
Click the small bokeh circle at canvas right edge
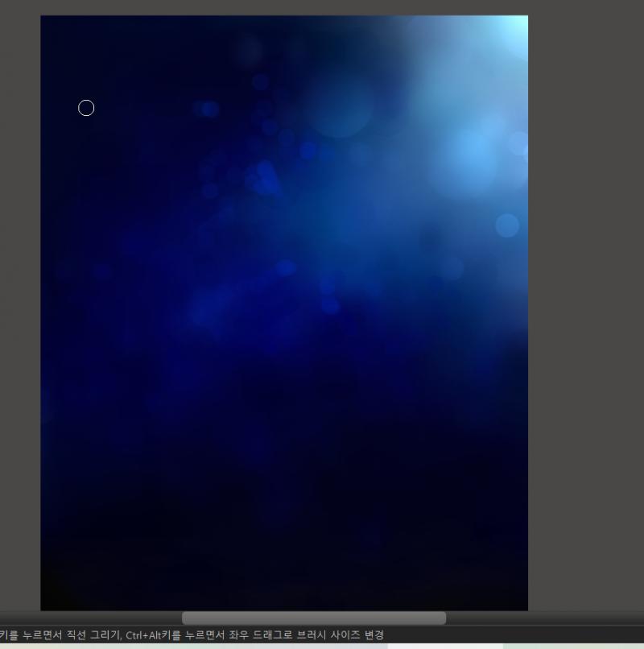[507, 225]
